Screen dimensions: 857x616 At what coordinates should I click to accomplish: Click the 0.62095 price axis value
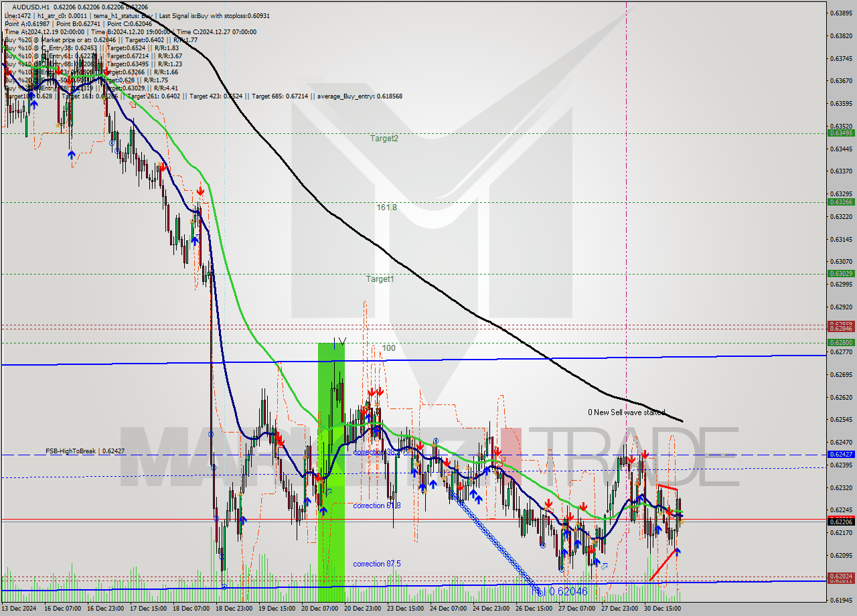click(x=841, y=555)
